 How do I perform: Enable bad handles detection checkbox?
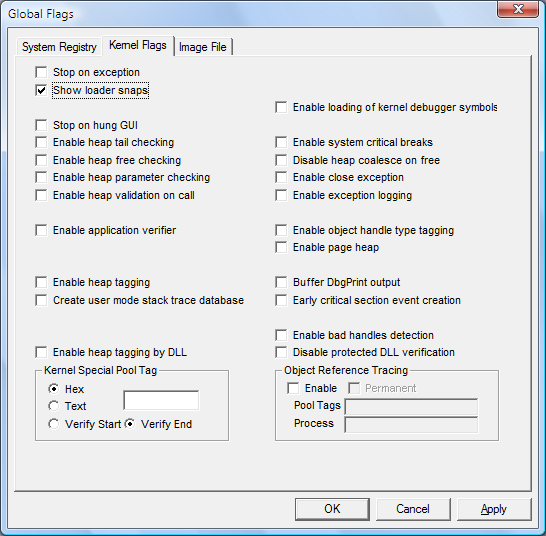(x=281, y=335)
